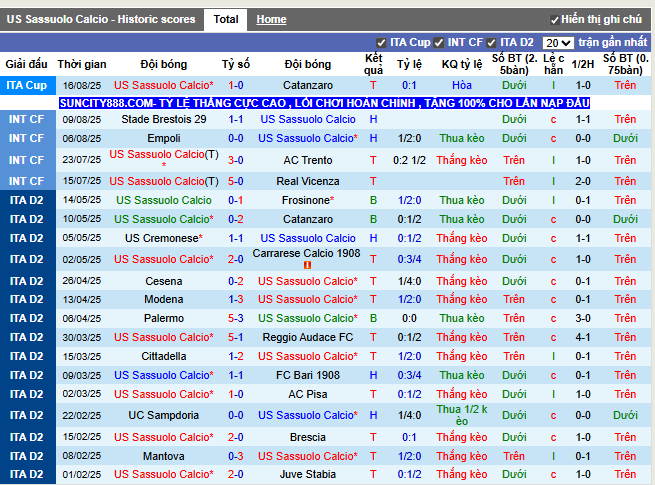The height and width of the screenshot is (485, 655).
Task: Click the date 01/02/25
Action: (x=82, y=475)
